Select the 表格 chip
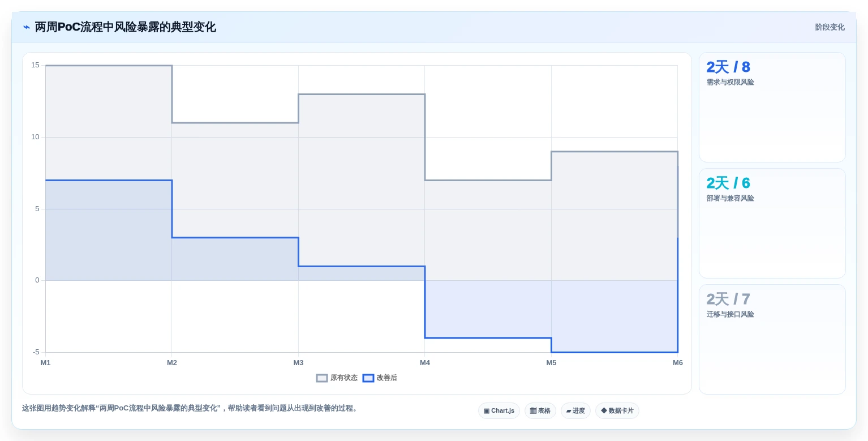The width and height of the screenshot is (868, 441). click(x=540, y=411)
